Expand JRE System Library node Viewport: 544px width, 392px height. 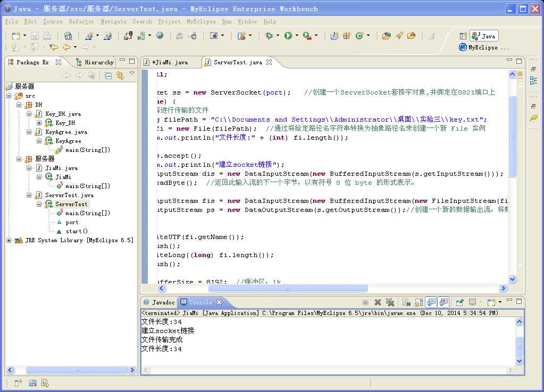pyautogui.click(x=9, y=240)
